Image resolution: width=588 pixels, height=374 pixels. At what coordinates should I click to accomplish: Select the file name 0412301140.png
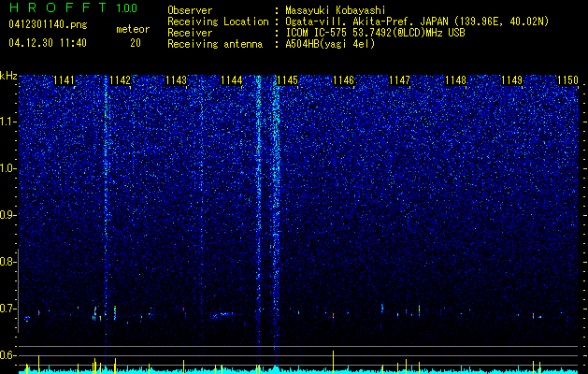[x=48, y=25]
